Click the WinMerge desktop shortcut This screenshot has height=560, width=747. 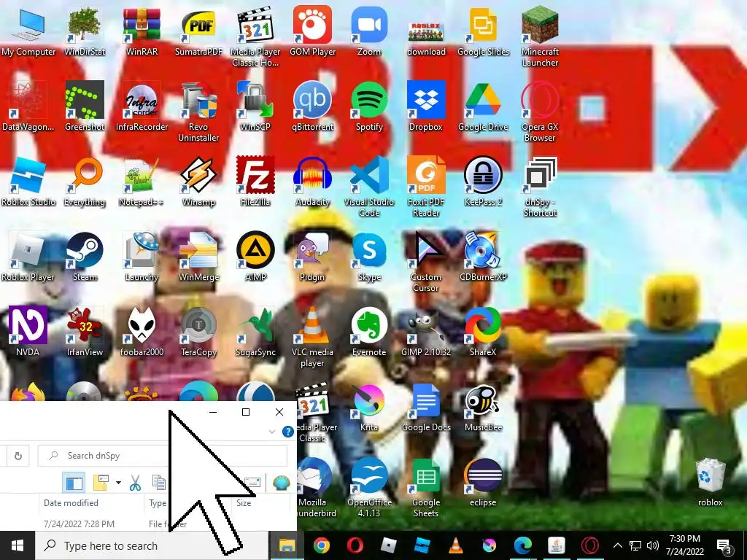tap(198, 257)
